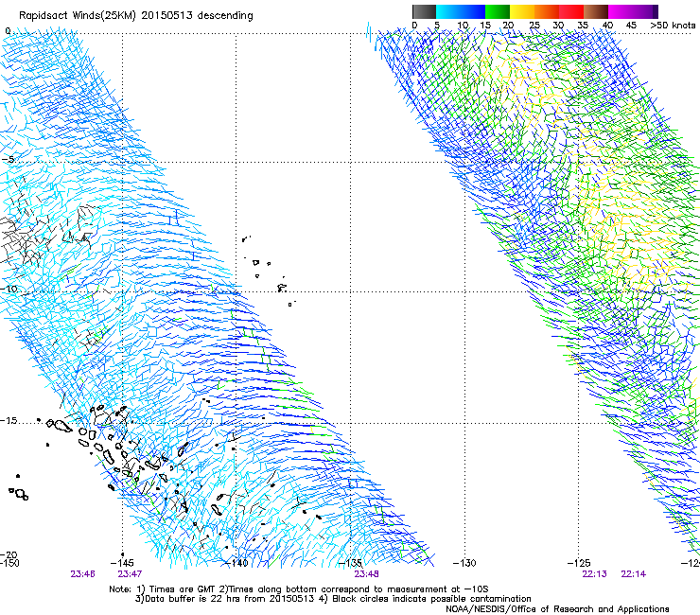Viewport: 700px width, 615px height.
Task: Click the '-140' longitude axis label
Action: tap(236, 563)
